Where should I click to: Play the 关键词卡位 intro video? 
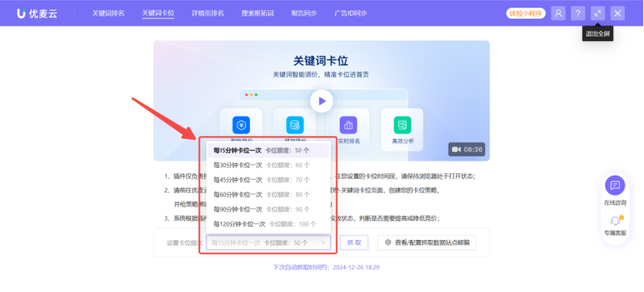pos(321,101)
